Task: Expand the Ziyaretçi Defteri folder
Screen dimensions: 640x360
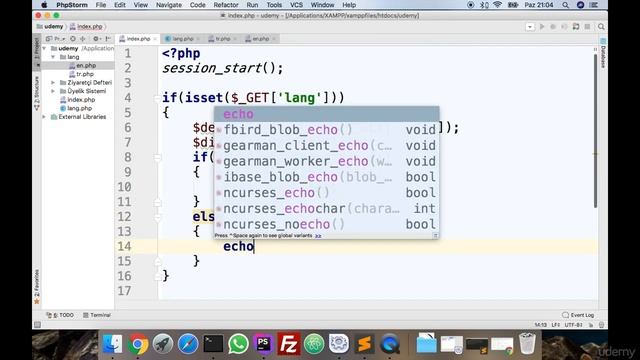Action: pyautogui.click(x=53, y=82)
